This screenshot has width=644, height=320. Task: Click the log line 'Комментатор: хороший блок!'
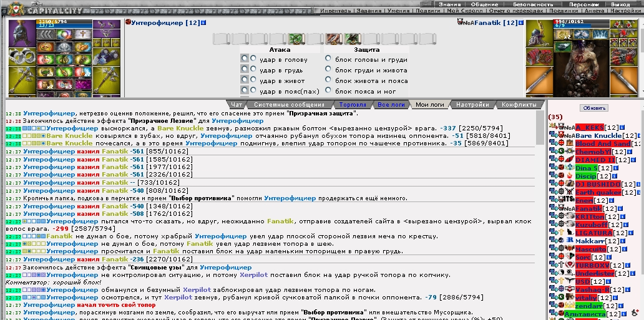click(x=54, y=282)
